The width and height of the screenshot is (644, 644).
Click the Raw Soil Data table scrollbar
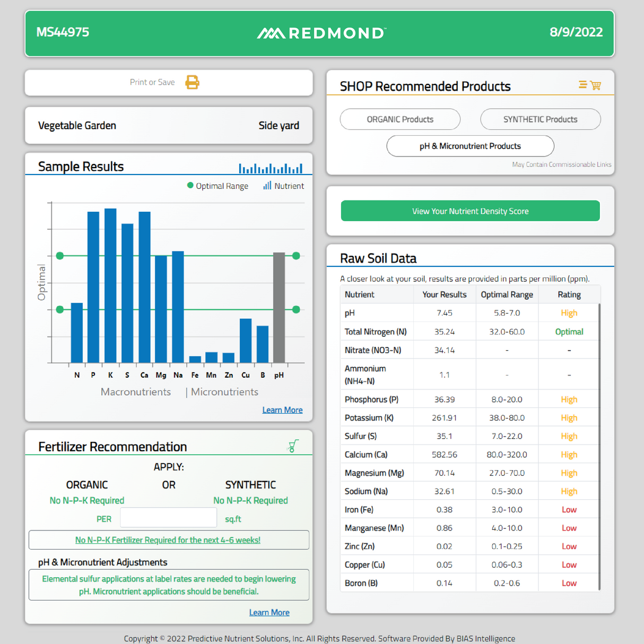599,446
